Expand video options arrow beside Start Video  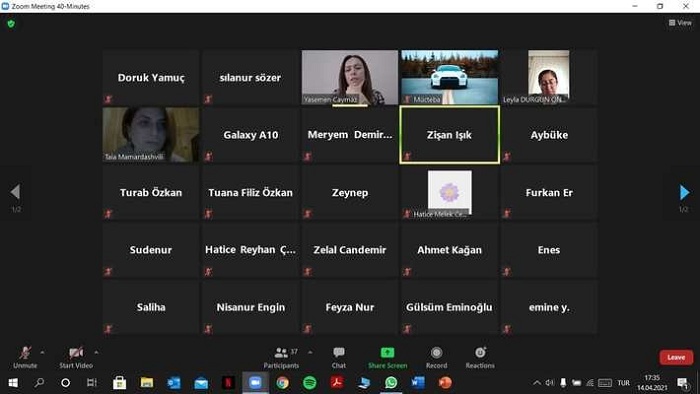96,353
